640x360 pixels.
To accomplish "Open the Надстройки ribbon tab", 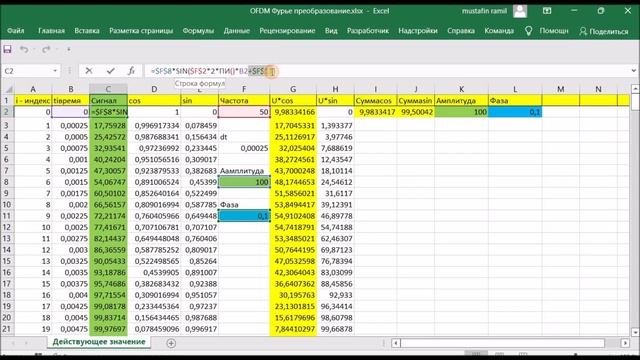I will 418,31.
